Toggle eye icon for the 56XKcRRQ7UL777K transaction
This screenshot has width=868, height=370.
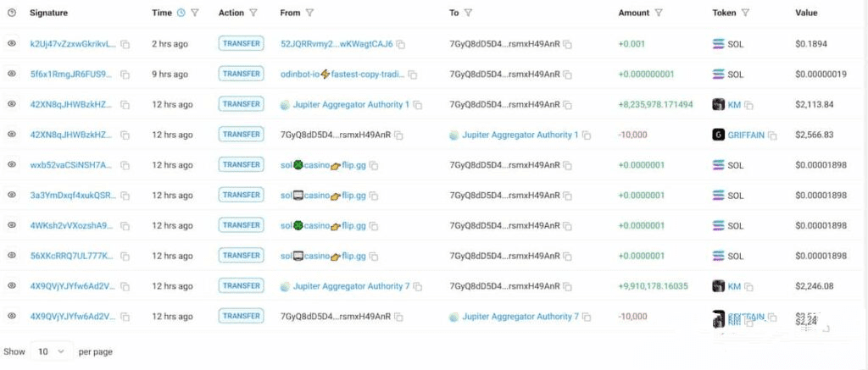[x=12, y=255]
